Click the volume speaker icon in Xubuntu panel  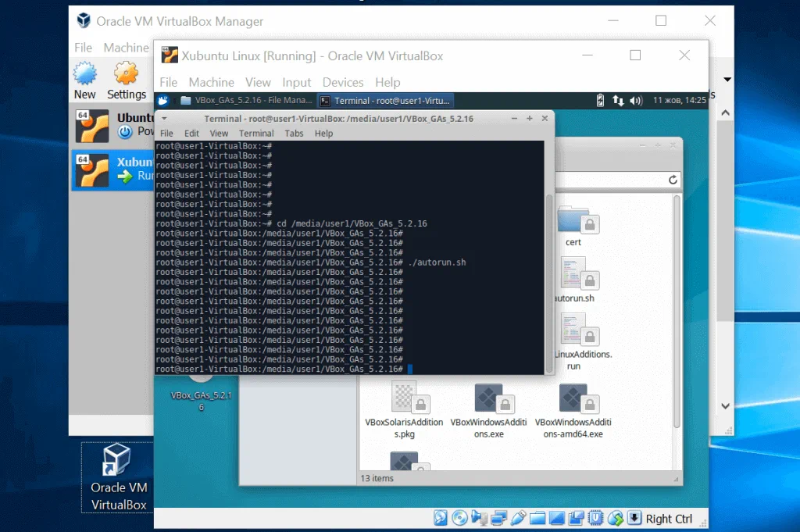pos(636,101)
